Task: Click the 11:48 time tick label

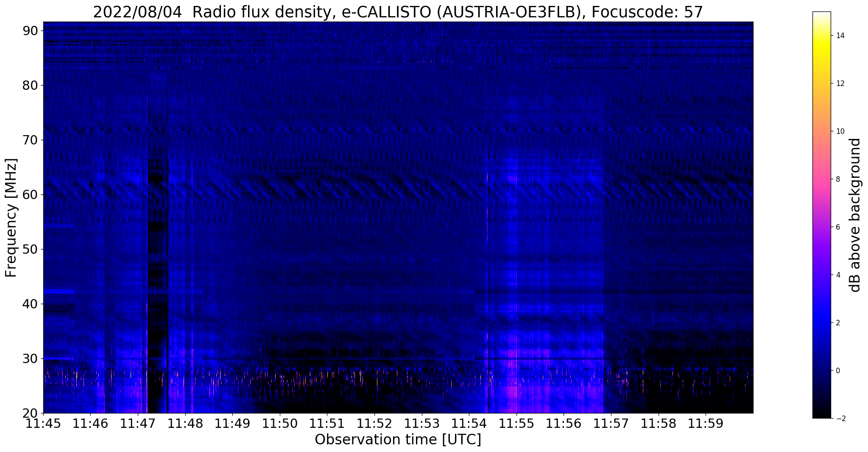Action: (185, 423)
